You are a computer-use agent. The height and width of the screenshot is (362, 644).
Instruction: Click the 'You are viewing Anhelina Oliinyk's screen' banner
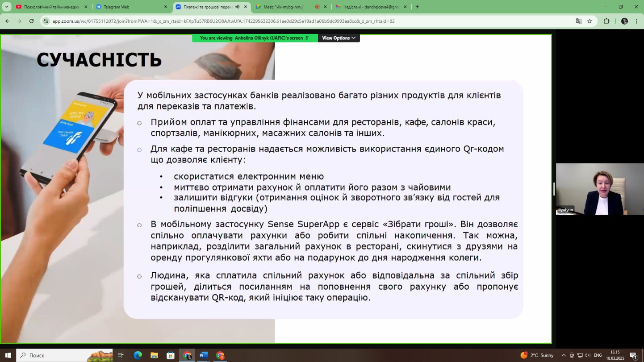coord(255,38)
